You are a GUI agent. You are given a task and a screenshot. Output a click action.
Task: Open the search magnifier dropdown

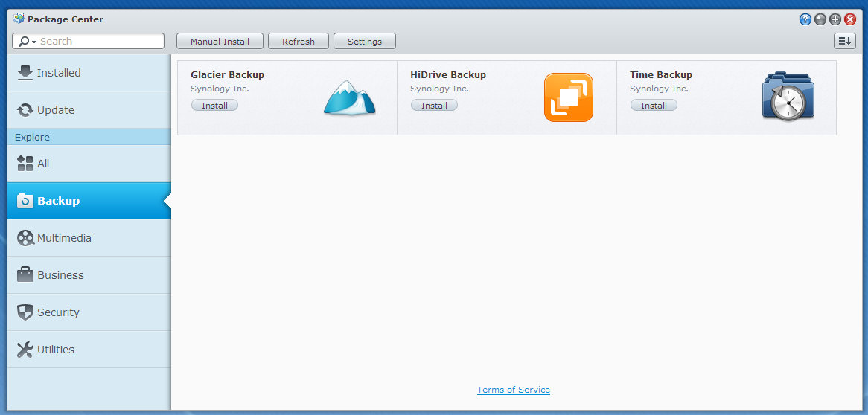(x=27, y=42)
